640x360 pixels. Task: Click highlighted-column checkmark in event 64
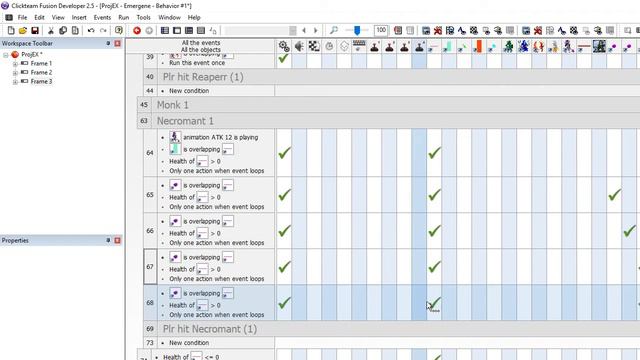434,153
